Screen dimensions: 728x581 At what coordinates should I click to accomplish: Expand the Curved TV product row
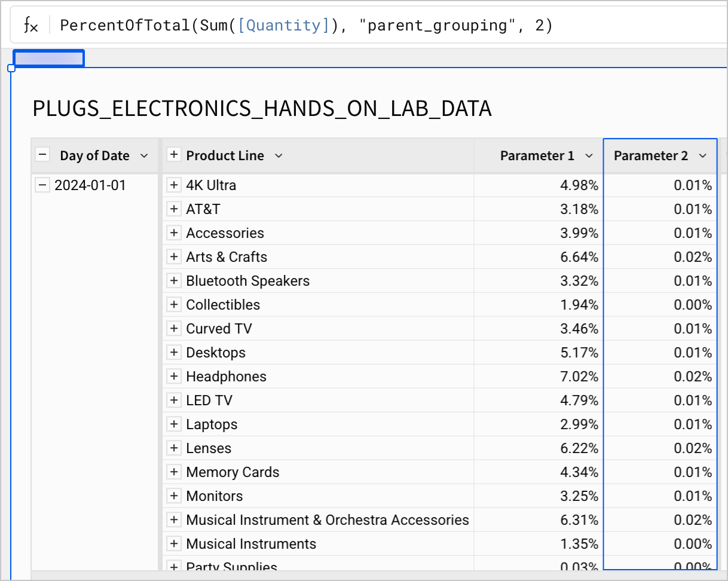coord(174,329)
